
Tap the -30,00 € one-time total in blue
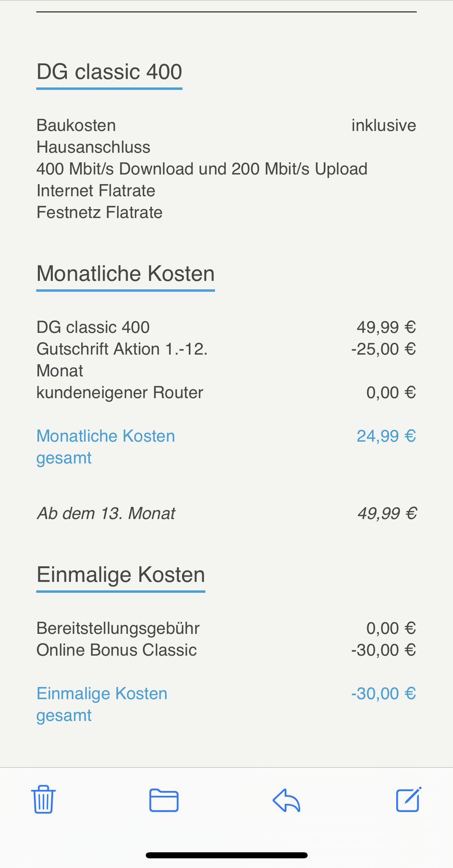point(383,694)
